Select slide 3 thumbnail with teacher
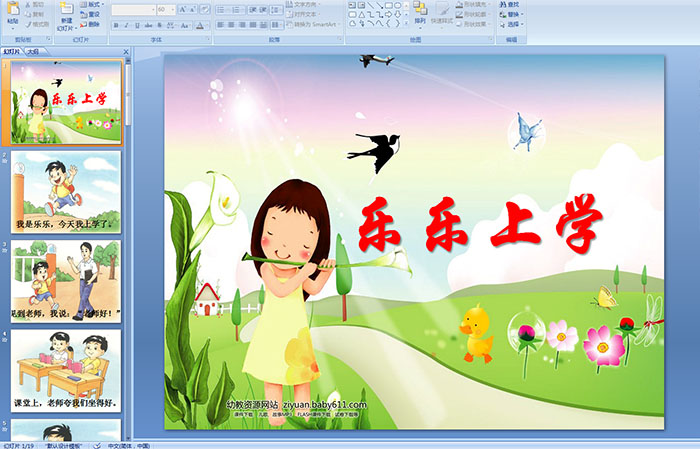 [66, 281]
